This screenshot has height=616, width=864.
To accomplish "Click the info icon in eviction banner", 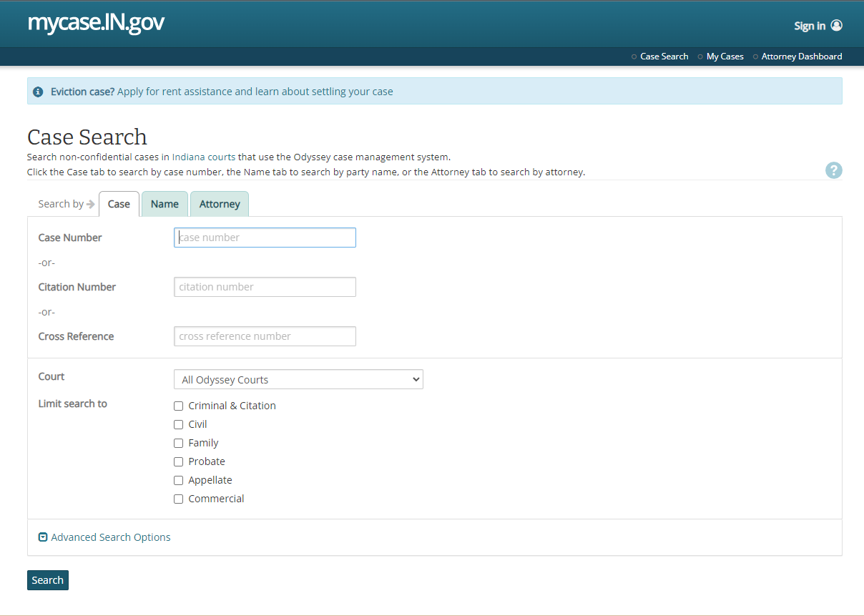I will tap(39, 92).
